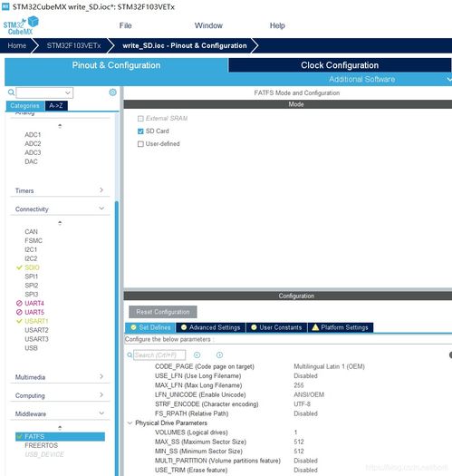Click the title bar application icon
Image resolution: width=452 pixels, height=476 pixels.
click(x=5, y=6)
